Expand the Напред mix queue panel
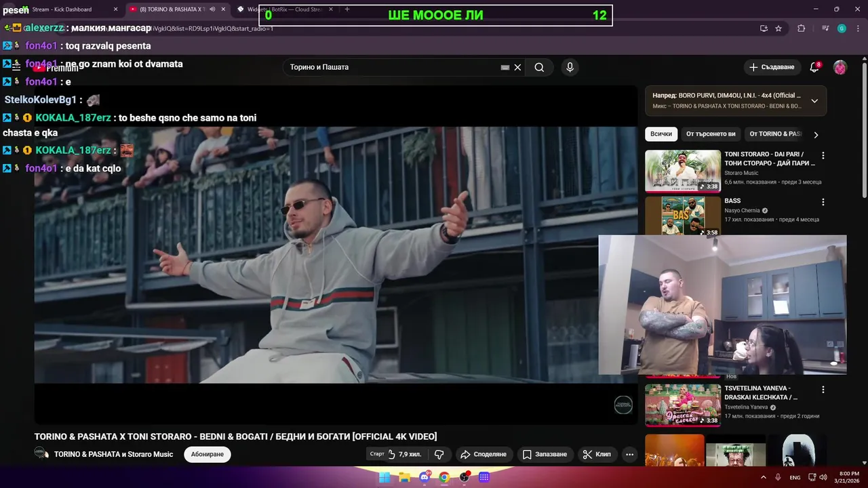The width and height of the screenshot is (868, 488). (x=814, y=101)
